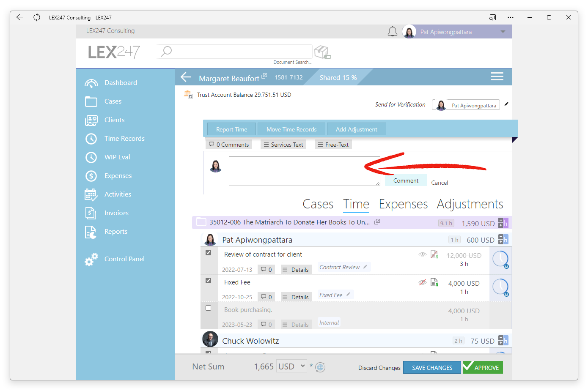Open case 35012-006 in new window icon
Image resolution: width=588 pixels, height=391 pixels.
(377, 221)
